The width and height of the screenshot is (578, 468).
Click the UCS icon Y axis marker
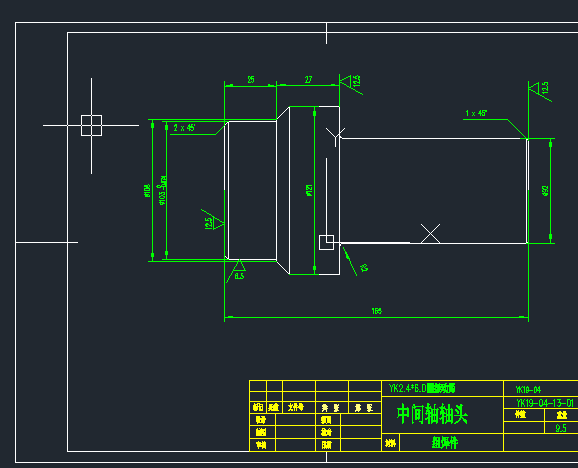(335, 137)
